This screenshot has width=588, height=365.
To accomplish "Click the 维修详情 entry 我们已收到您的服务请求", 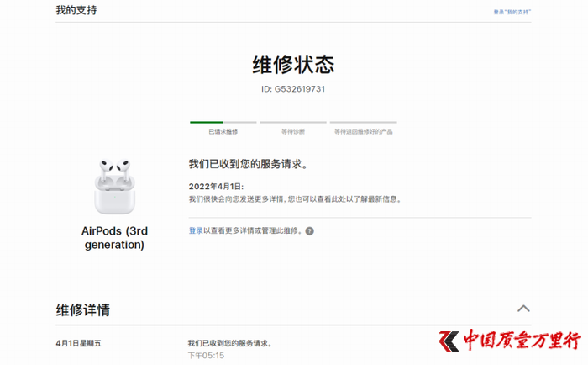I will pyautogui.click(x=230, y=343).
